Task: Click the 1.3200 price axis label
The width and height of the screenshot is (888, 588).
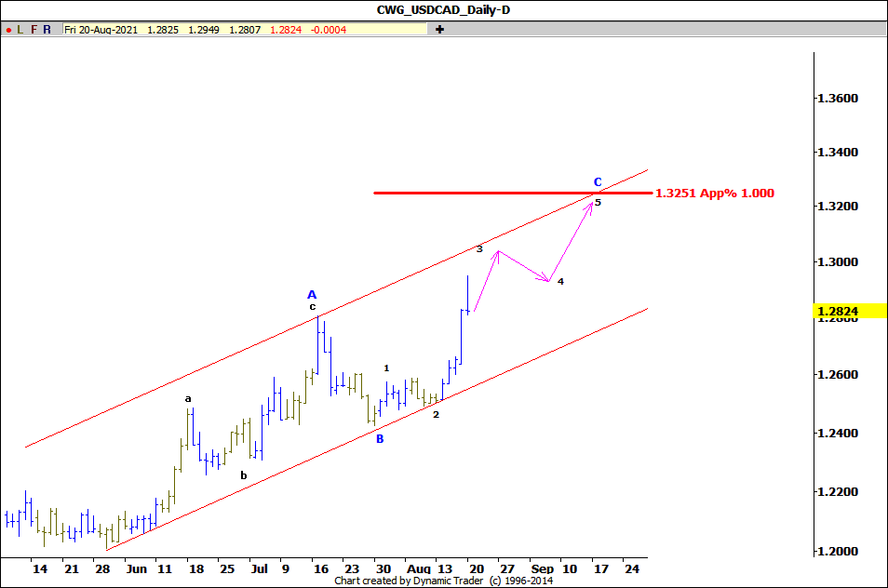Action: click(x=838, y=207)
